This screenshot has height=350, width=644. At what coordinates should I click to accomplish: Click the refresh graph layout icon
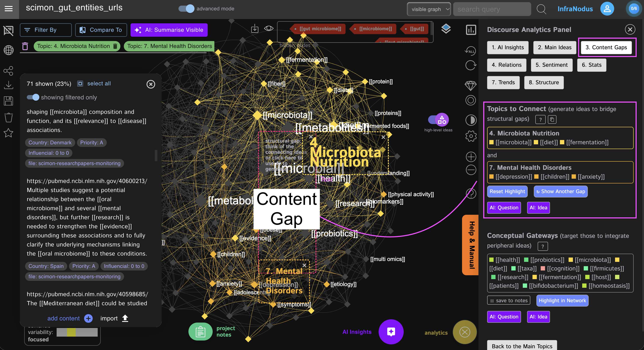pyautogui.click(x=471, y=66)
